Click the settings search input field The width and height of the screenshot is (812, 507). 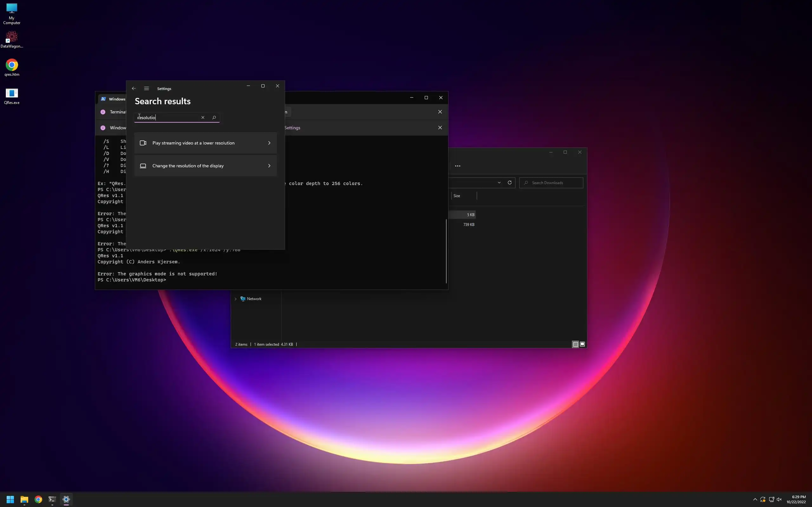click(x=168, y=117)
